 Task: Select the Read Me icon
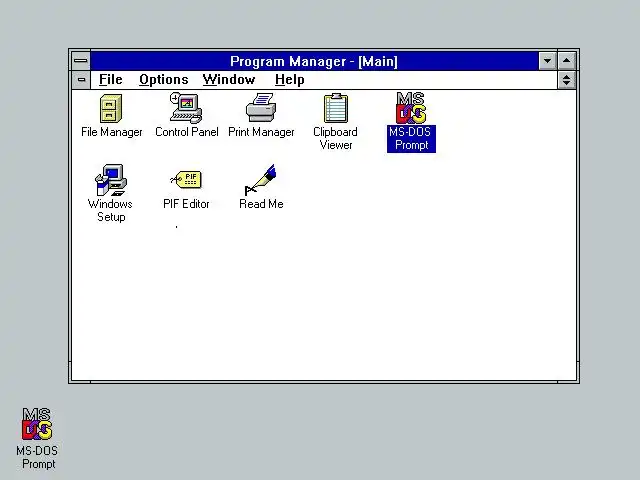tap(261, 180)
